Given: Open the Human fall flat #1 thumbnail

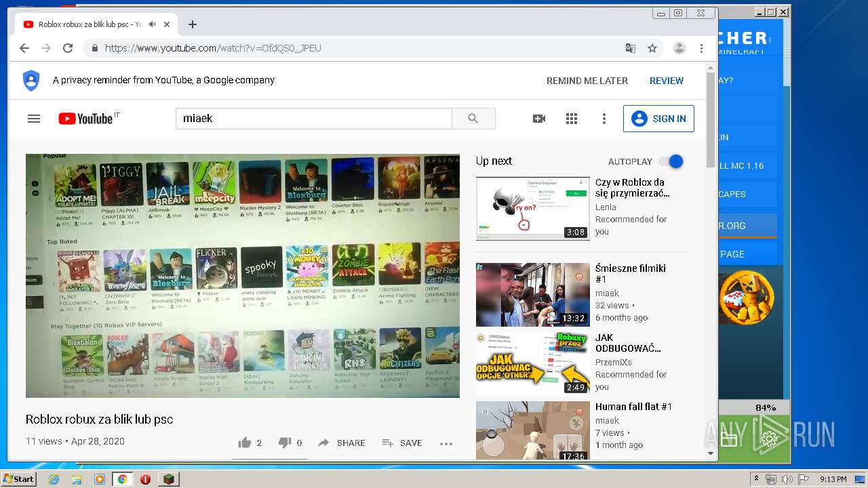Looking at the screenshot, I should coord(533,430).
